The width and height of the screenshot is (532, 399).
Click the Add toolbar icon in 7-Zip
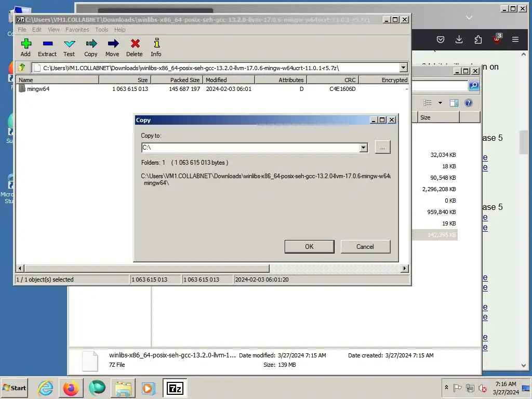coord(26,47)
